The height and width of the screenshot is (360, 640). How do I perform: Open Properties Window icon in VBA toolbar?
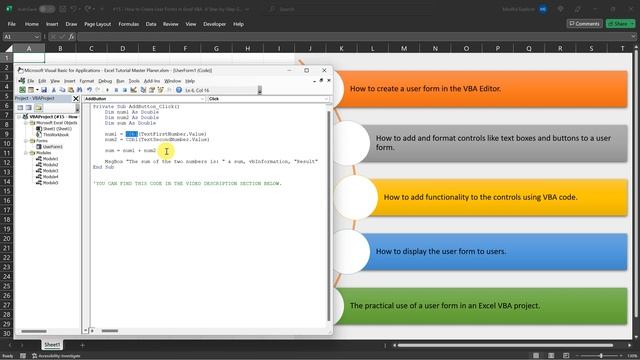152,90
